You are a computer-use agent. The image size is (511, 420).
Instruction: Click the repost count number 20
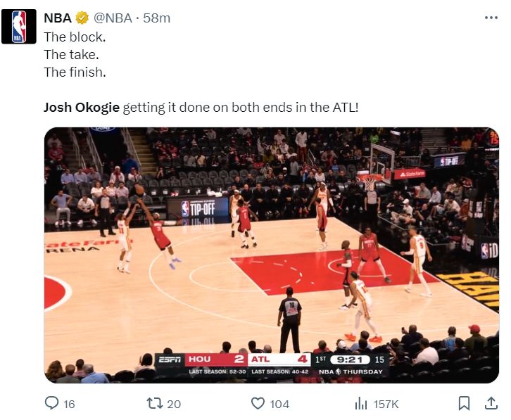tap(174, 404)
